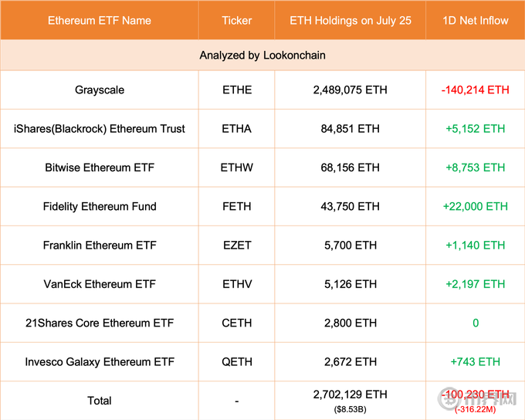Select the Fidelity Ethereum Fund cell
This screenshot has width=525, height=420.
click(x=100, y=206)
